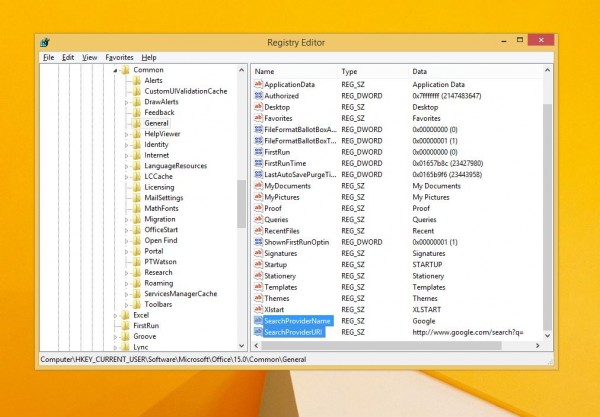The image size is (600, 417).
Task: Select the RecentFiles value name
Action: (x=282, y=231)
